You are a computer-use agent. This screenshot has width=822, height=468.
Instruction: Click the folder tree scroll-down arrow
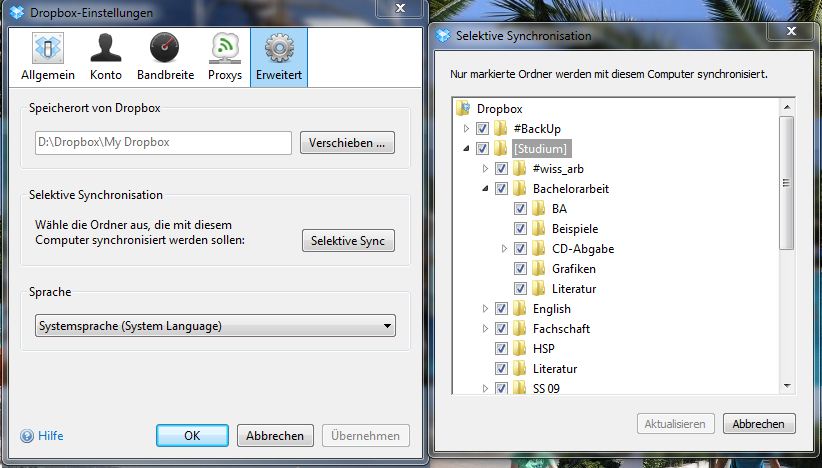[x=786, y=386]
